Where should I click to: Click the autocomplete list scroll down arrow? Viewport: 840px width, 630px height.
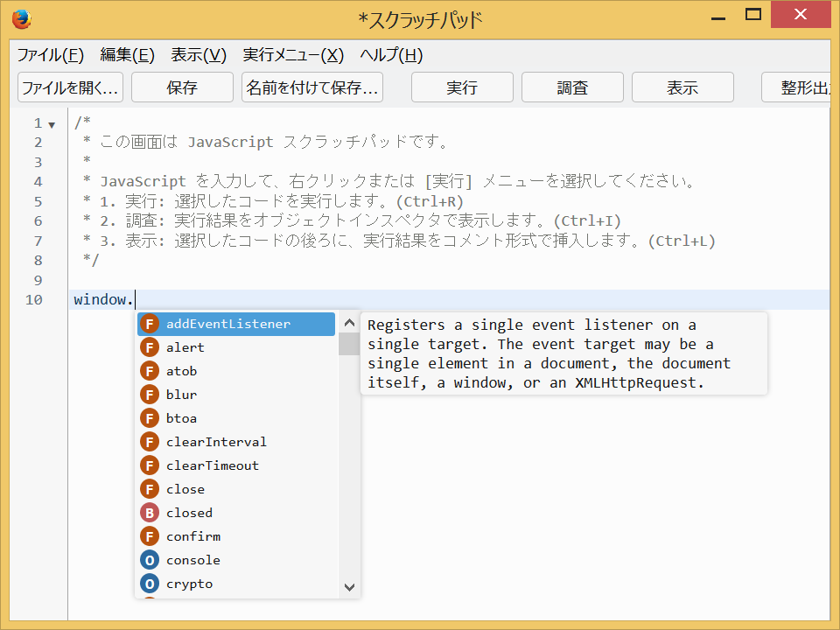(349, 587)
